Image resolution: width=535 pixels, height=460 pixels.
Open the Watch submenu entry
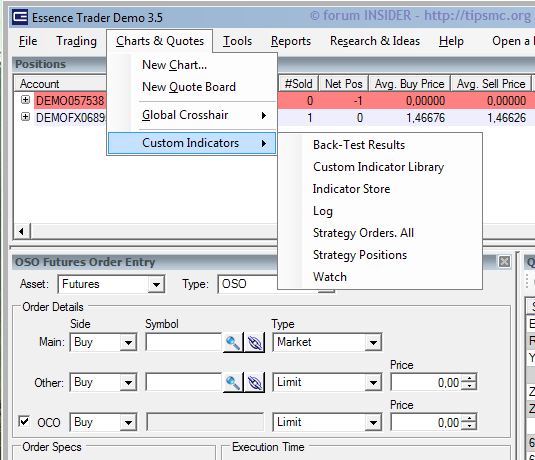click(380, 277)
